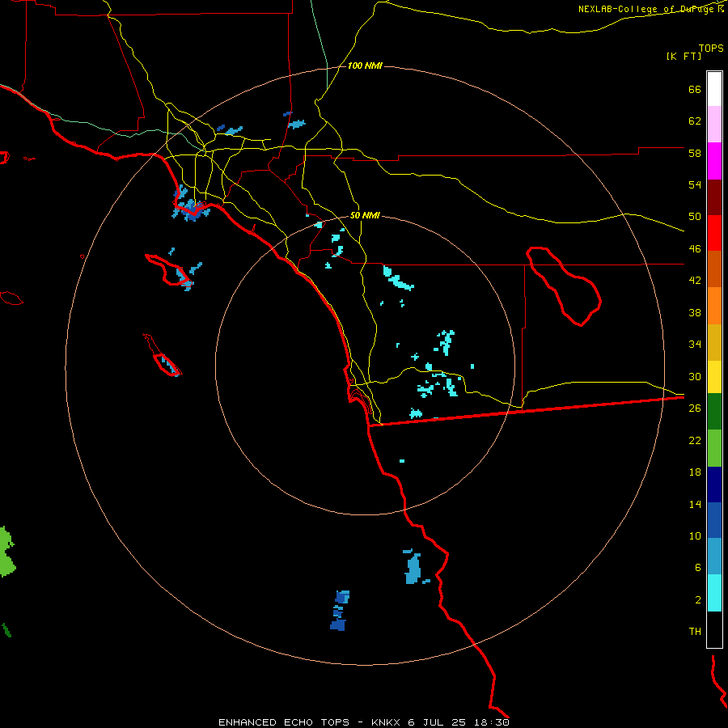Click the white swatch in the tops legend

click(714, 89)
